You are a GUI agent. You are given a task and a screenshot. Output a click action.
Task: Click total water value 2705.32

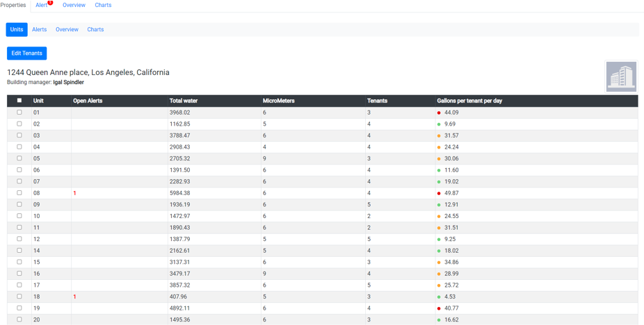[180, 158]
